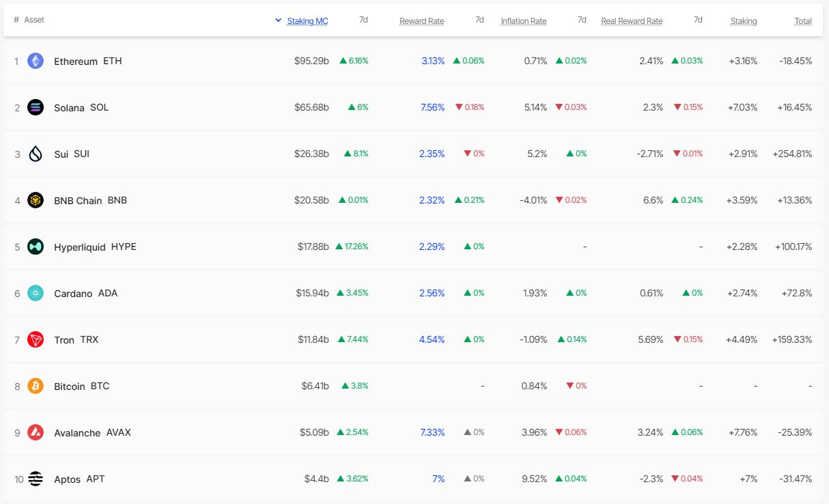
Task: Click Hyperliquid 7d change 17.26%
Action: point(352,247)
